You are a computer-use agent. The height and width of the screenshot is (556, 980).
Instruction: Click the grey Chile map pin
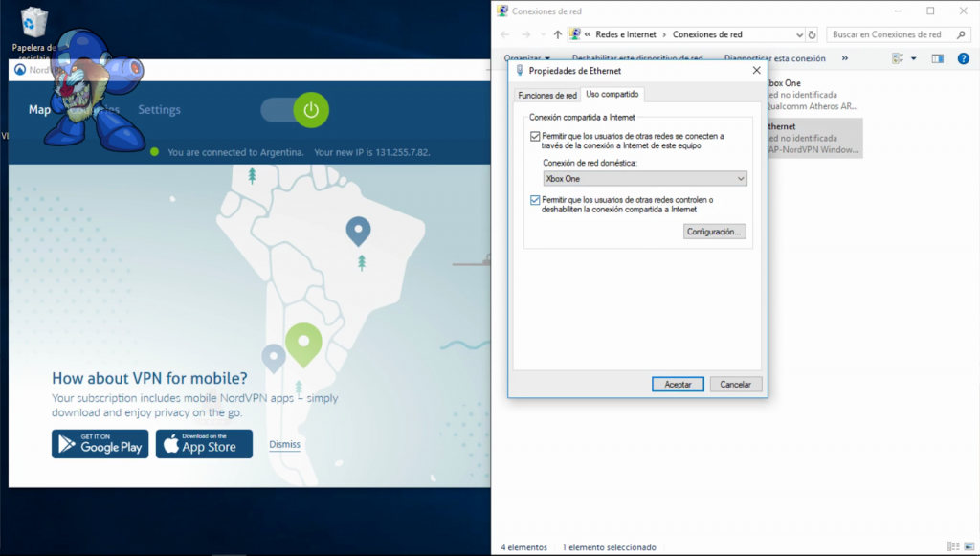pos(274,357)
